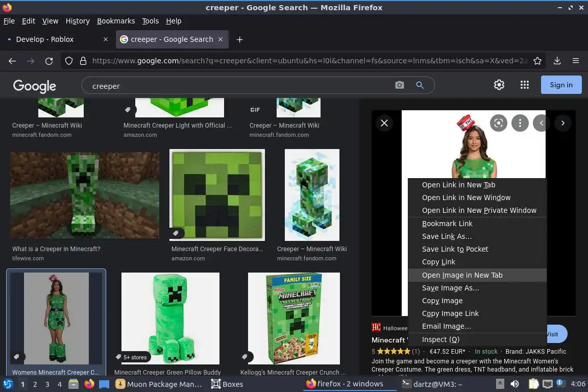588x392 pixels.
Task: Open the Bookmarks menu
Action: (116, 21)
